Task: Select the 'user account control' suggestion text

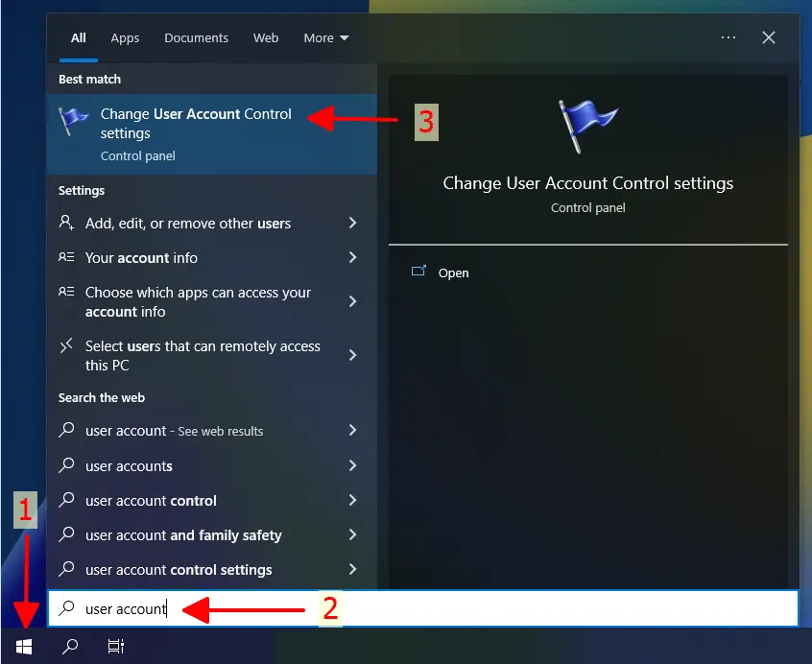Action: pyautogui.click(x=151, y=501)
